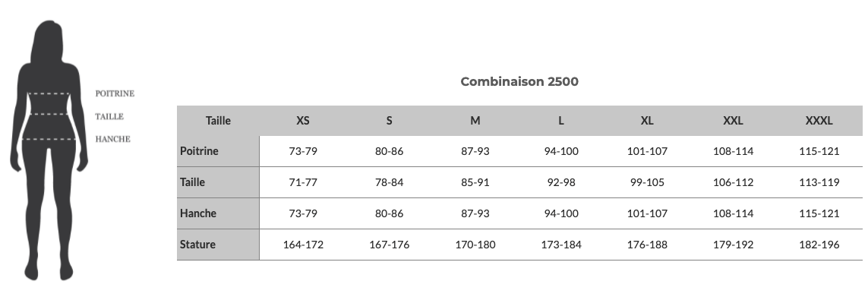This screenshot has width=868, height=300.
Task: Click the 182-196 stature cell for XXXL
Action: point(819,245)
